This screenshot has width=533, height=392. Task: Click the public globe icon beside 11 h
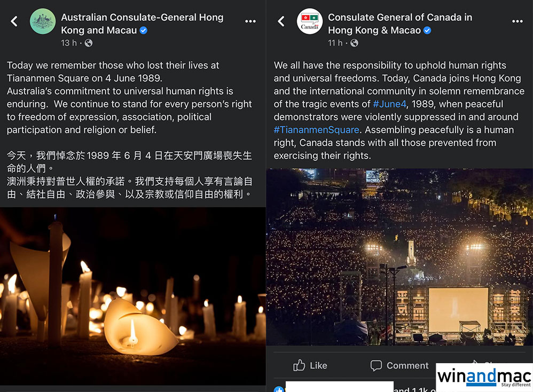pos(354,43)
